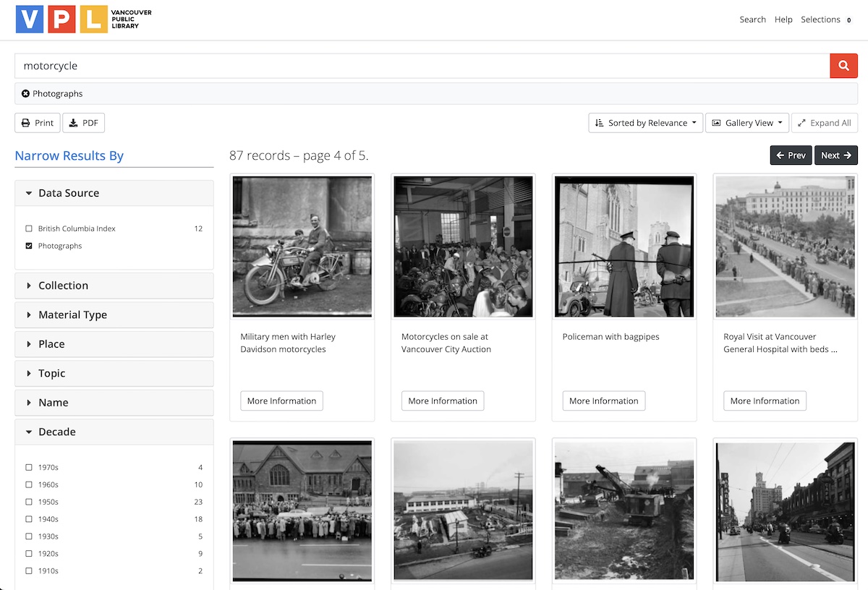Click the title 'Military men with Harley Davidson motorcycles'
The width and height of the screenshot is (868, 590).
tap(288, 343)
